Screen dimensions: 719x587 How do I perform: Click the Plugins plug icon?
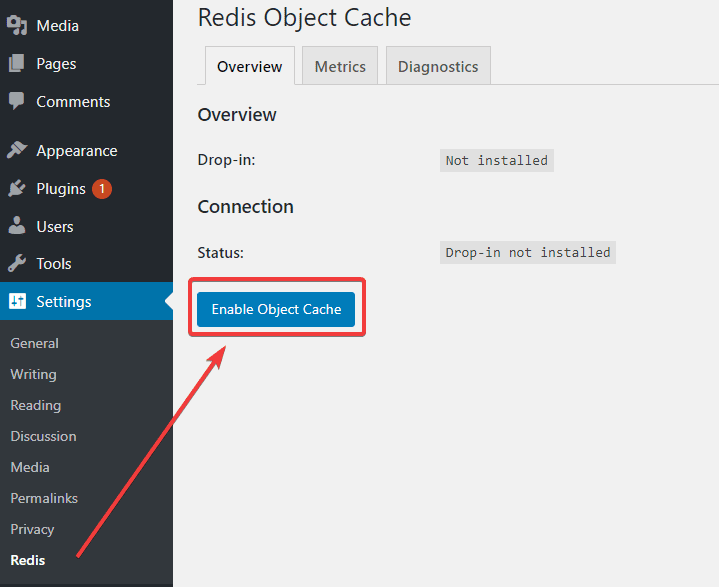(x=17, y=189)
